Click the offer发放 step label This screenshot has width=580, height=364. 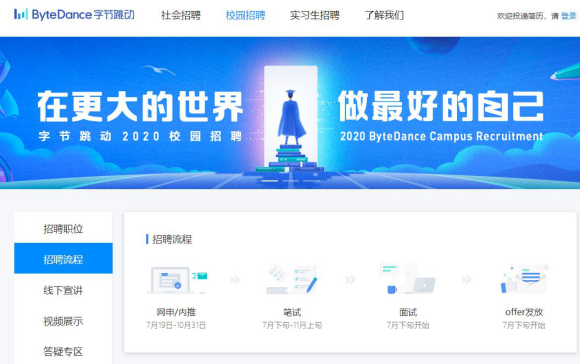point(524,312)
